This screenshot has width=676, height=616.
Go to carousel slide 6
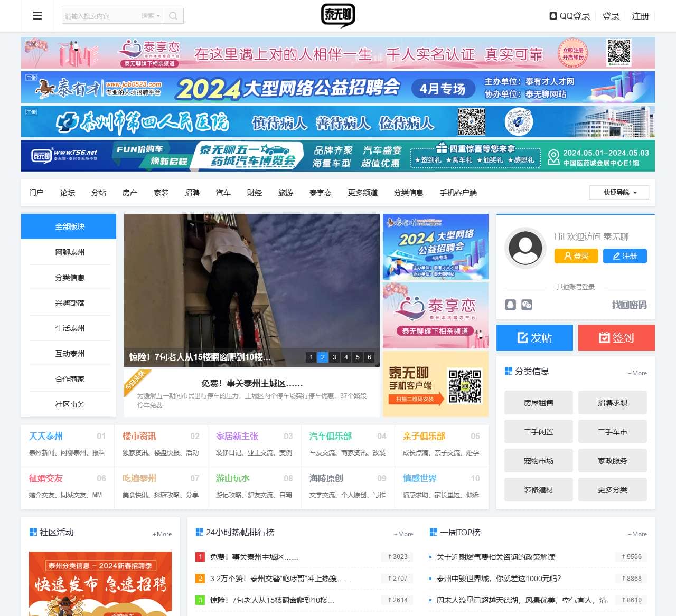[x=369, y=357]
